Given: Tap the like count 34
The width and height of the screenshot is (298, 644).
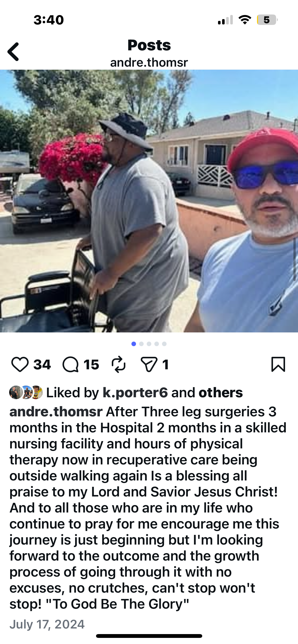Looking at the screenshot, I should [x=42, y=364].
